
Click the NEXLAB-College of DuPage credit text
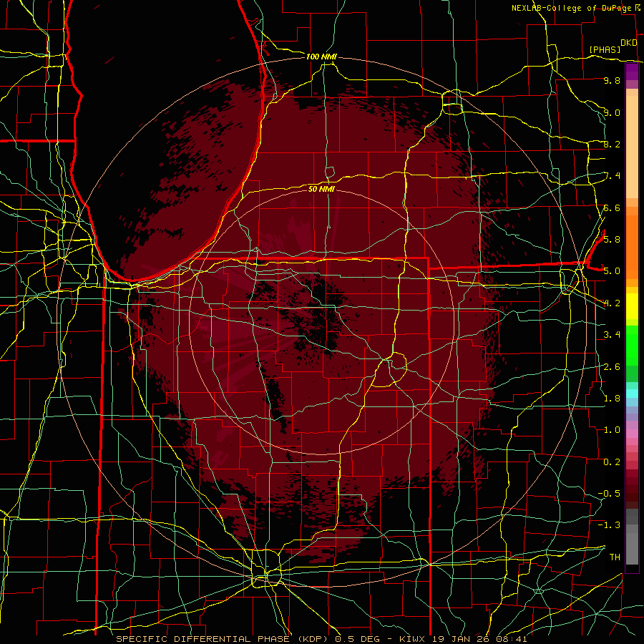coord(572,8)
